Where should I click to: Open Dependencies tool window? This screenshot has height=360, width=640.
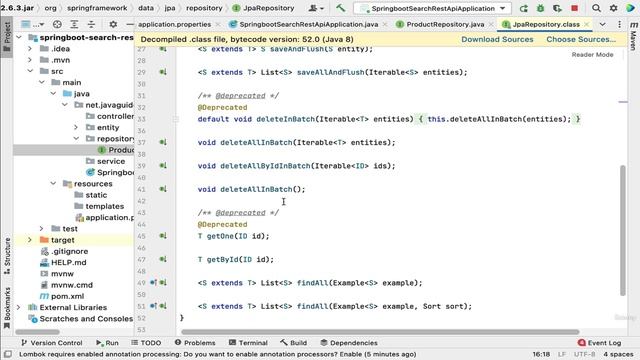[x=349, y=343]
